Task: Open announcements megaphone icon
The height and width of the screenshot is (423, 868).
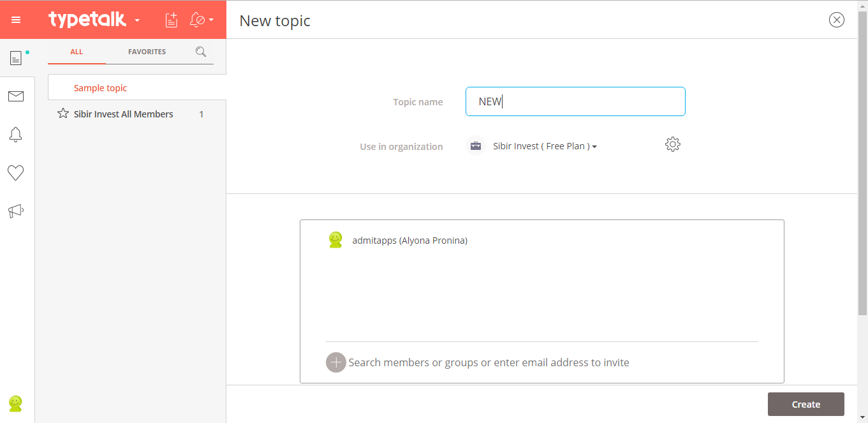Action: pos(16,211)
